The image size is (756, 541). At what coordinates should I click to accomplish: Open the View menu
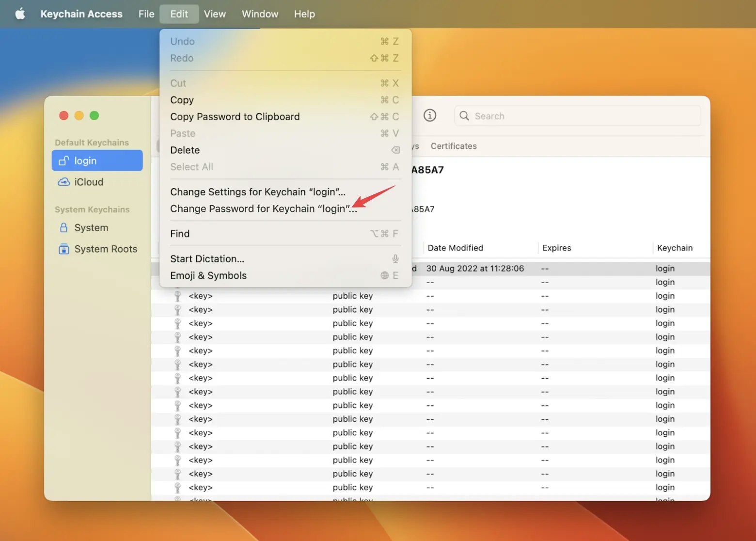coord(215,14)
